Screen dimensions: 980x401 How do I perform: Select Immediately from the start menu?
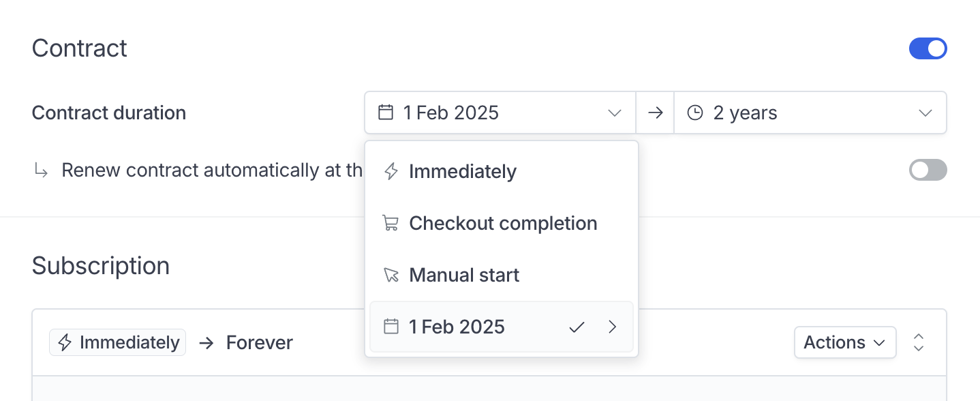pyautogui.click(x=502, y=171)
